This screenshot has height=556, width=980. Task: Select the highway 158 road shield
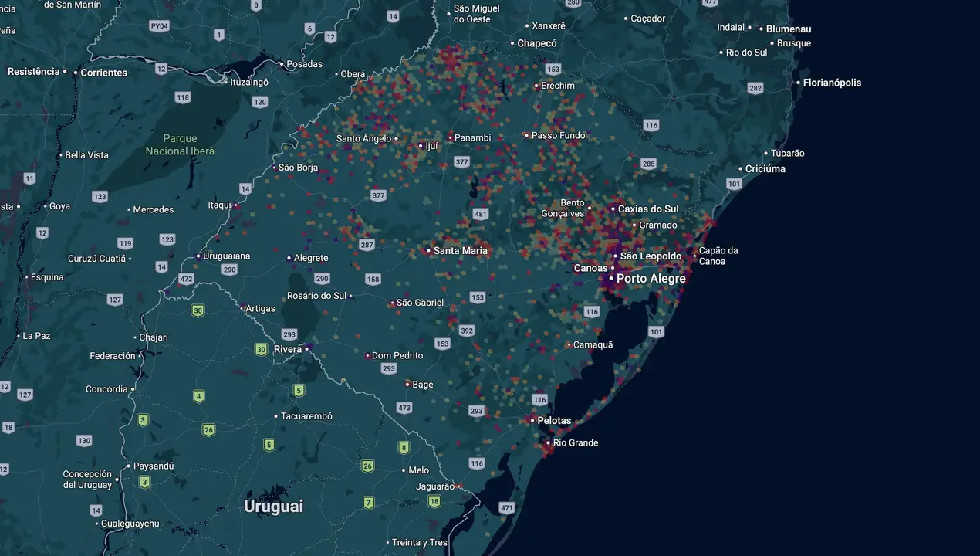(373, 280)
